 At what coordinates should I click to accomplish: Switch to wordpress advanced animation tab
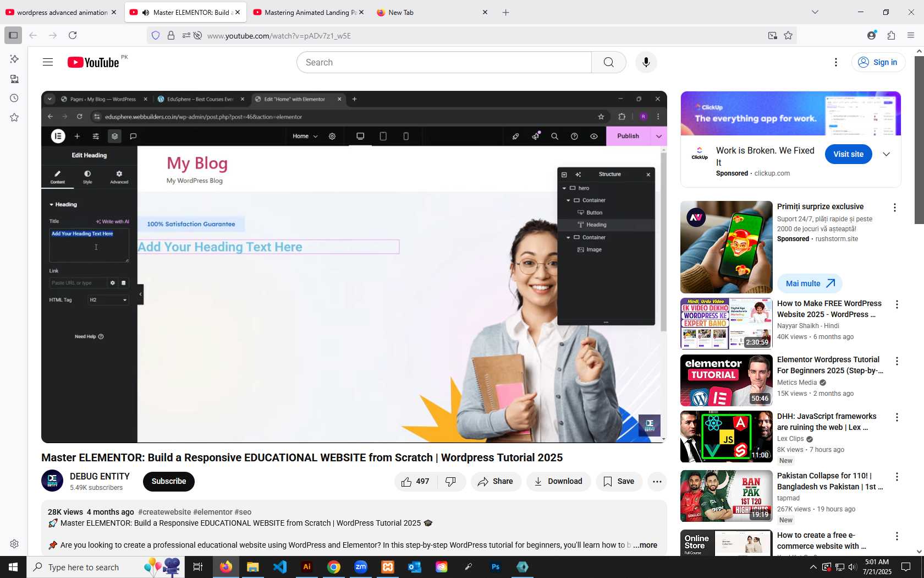[x=61, y=12]
